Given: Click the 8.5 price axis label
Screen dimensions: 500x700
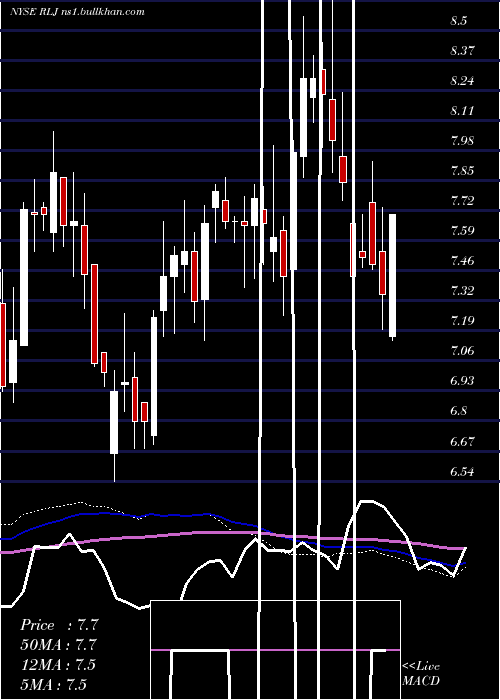Looking at the screenshot, I should [x=458, y=21].
